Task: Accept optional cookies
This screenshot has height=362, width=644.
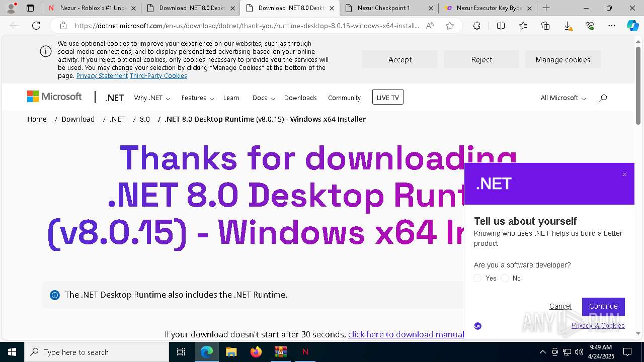Action: pos(400,59)
